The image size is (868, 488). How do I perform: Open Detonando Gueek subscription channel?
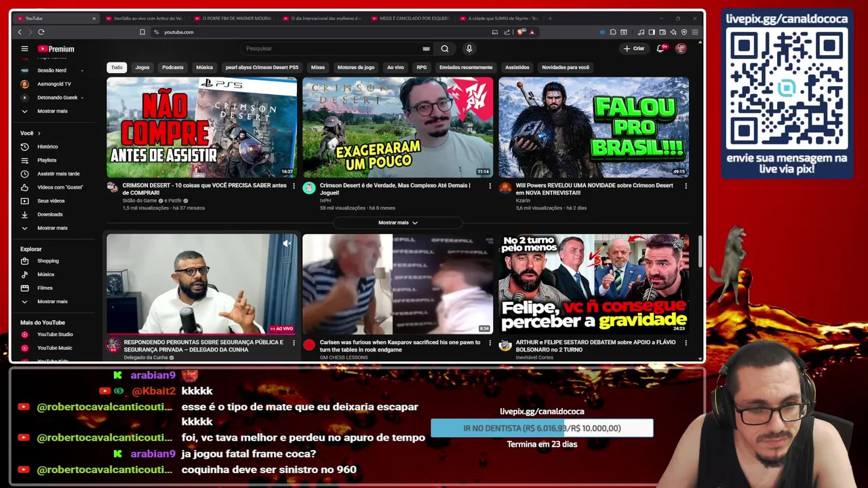pos(56,98)
